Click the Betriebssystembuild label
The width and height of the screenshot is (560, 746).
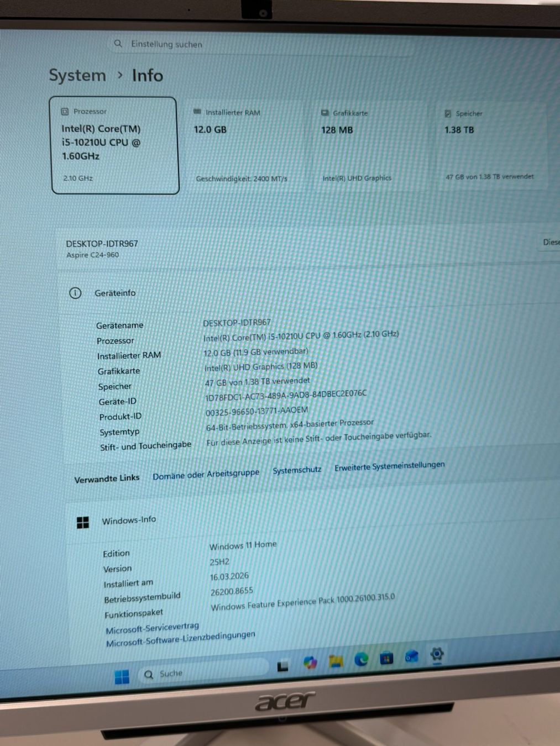143,598
